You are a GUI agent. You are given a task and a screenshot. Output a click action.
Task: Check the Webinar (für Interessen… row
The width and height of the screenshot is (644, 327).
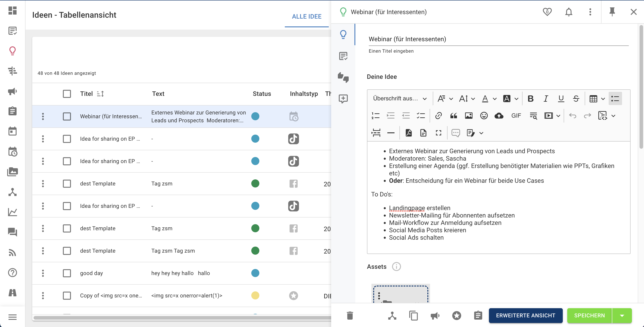[x=67, y=116]
